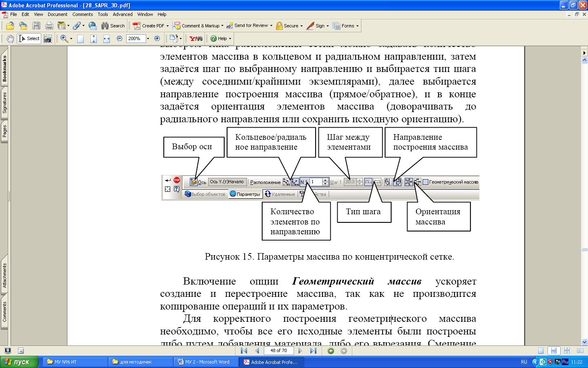Switch to Single Page layout
Screen dimensions: 588x368
541,351
